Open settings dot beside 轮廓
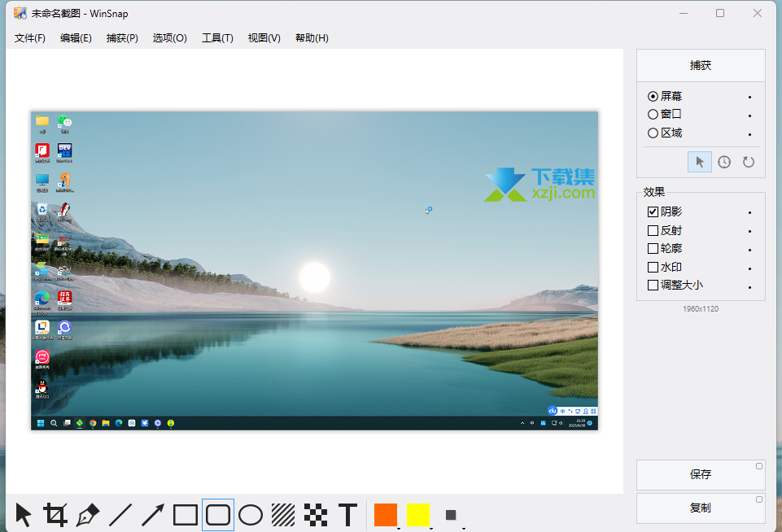Screen dimensions: 782x532 point(749,250)
